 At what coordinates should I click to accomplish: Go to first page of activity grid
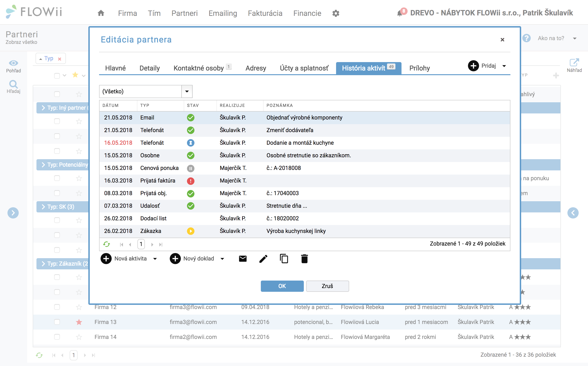(x=122, y=244)
